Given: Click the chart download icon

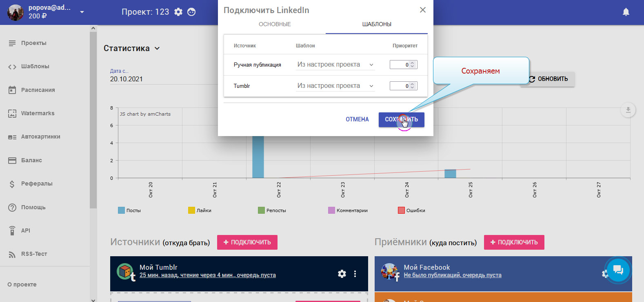Looking at the screenshot, I should click(x=628, y=110).
